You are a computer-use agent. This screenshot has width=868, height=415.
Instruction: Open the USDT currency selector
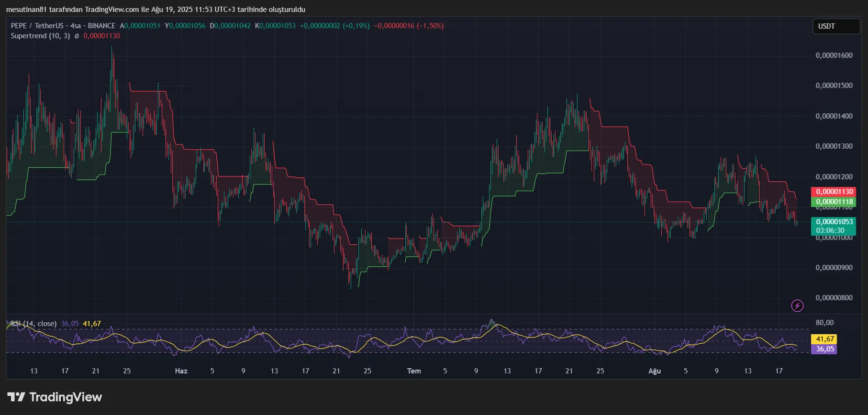point(836,26)
